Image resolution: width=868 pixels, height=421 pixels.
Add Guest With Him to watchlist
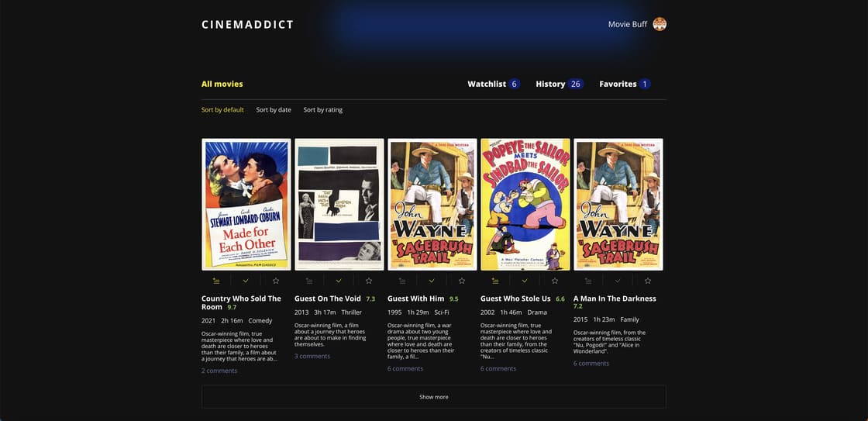pyautogui.click(x=402, y=281)
